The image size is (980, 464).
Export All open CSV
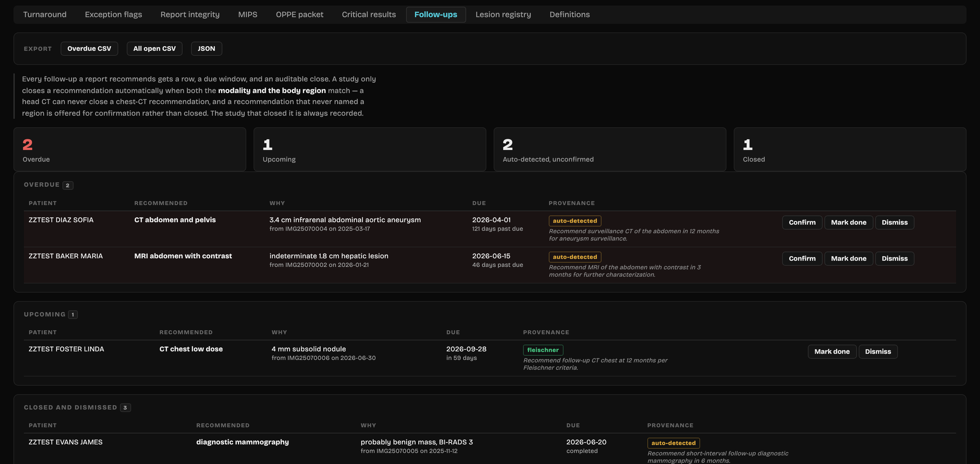pyautogui.click(x=154, y=49)
